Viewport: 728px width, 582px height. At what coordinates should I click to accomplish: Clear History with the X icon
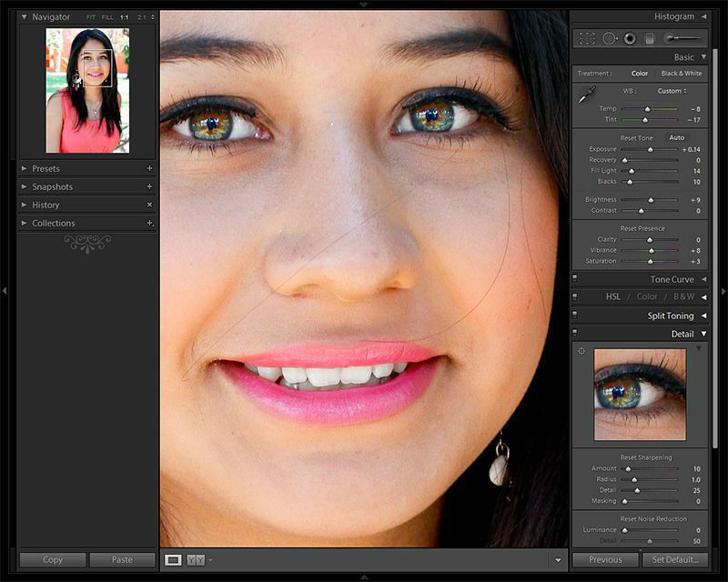tap(150, 205)
